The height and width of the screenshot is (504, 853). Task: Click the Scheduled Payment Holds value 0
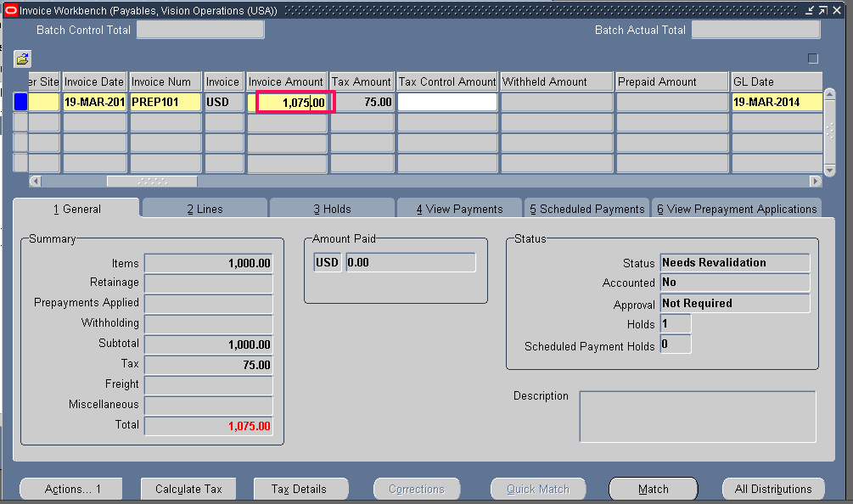point(676,344)
